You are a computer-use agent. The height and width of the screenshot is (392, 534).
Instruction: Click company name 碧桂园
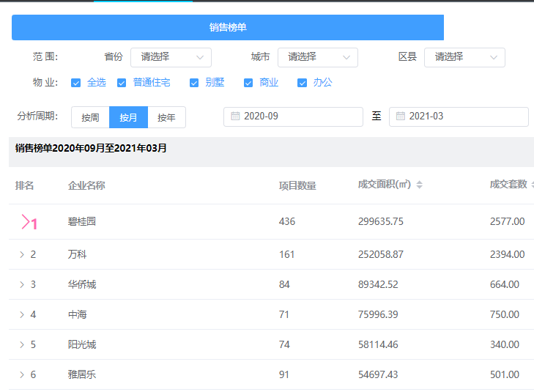[x=82, y=221]
